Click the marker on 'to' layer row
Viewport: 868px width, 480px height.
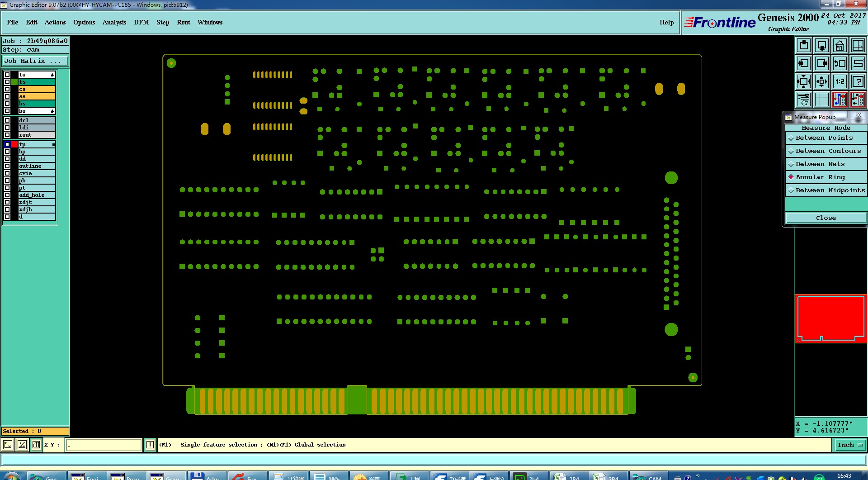click(x=52, y=75)
